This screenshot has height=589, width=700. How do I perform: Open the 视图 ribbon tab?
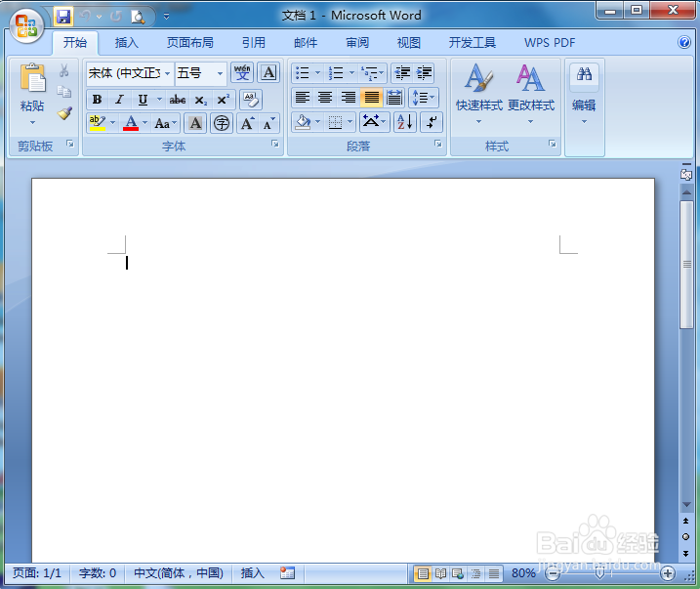coord(408,42)
